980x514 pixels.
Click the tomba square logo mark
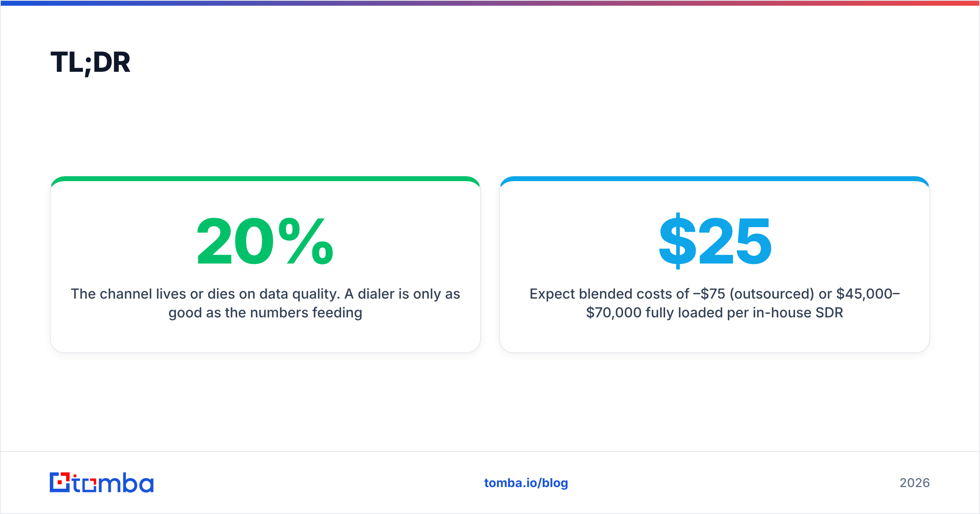click(x=60, y=482)
